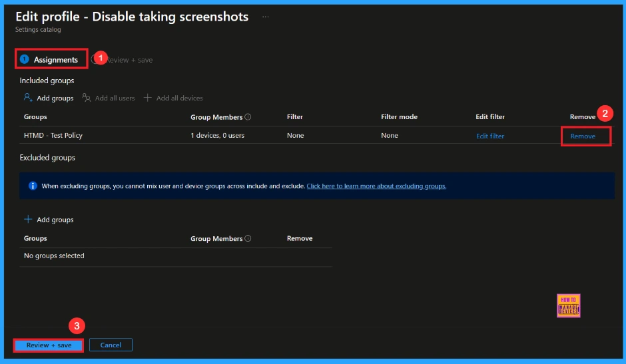Click Group Members info icon in Included groups
The height and width of the screenshot is (364, 626).
click(x=248, y=116)
